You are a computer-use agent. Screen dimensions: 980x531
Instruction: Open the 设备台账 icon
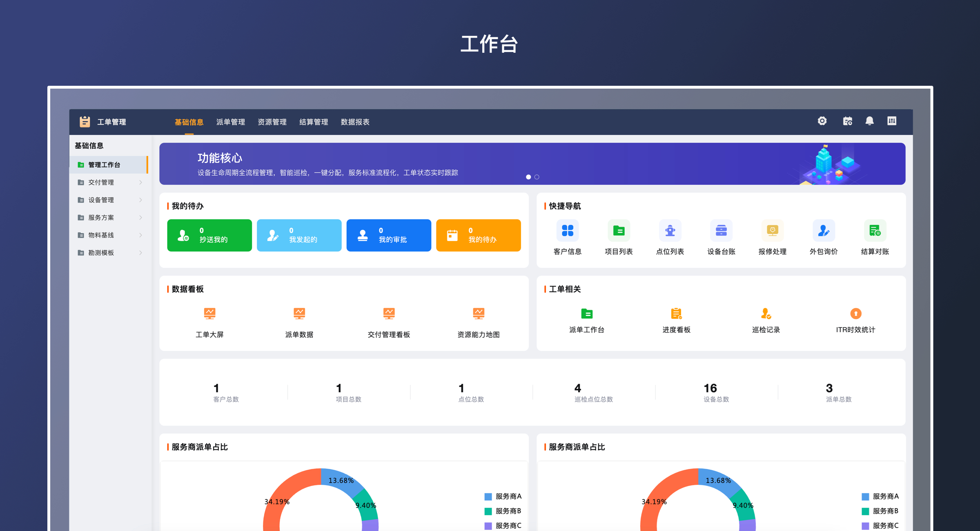(721, 231)
